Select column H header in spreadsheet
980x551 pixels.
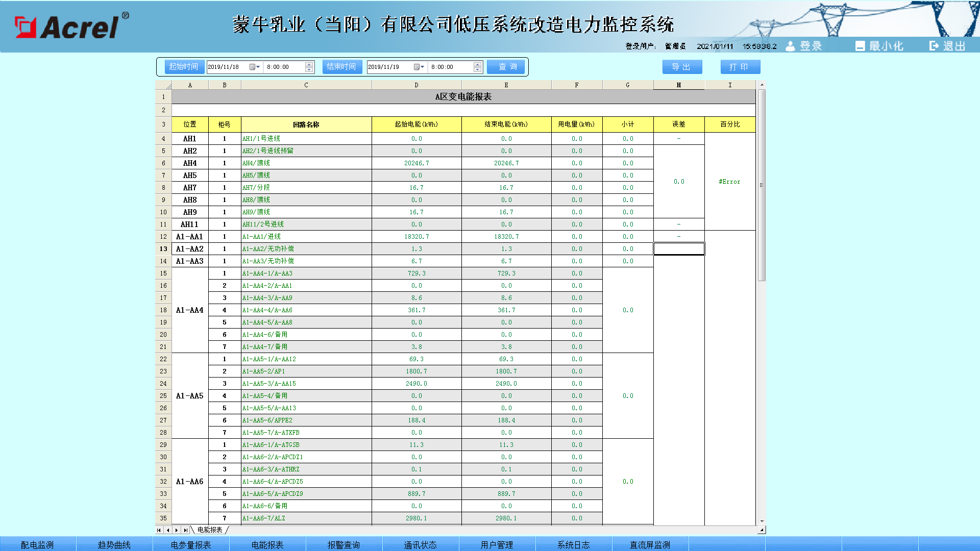(x=679, y=85)
